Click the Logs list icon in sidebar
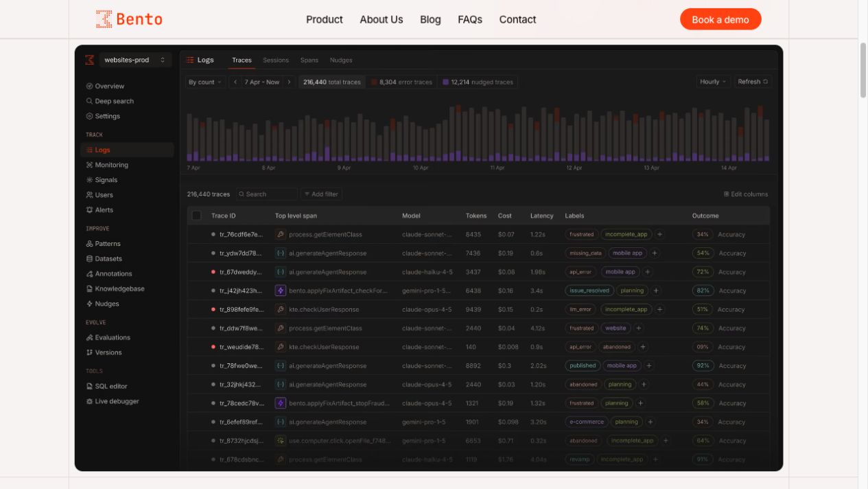Viewport: 868px width, 489px height. (89, 150)
